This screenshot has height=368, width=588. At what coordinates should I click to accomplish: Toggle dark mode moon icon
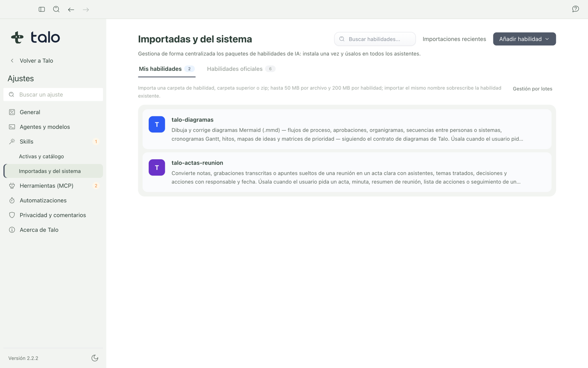point(95,358)
